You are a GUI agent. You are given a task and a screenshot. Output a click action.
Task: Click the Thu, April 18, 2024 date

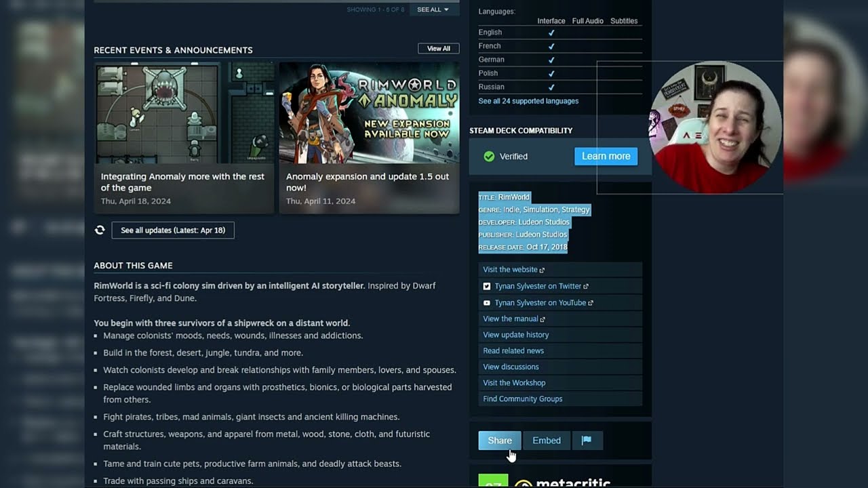pyautogui.click(x=136, y=201)
